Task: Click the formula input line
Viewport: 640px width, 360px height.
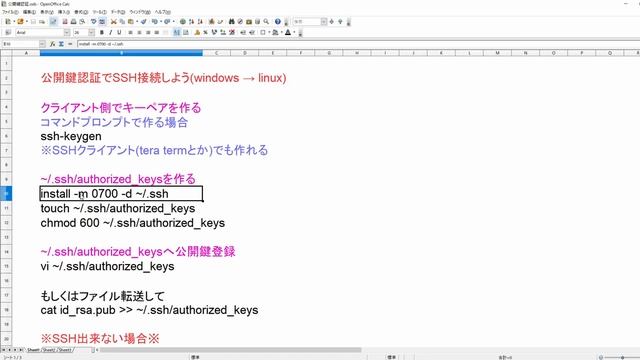Action: (358, 44)
